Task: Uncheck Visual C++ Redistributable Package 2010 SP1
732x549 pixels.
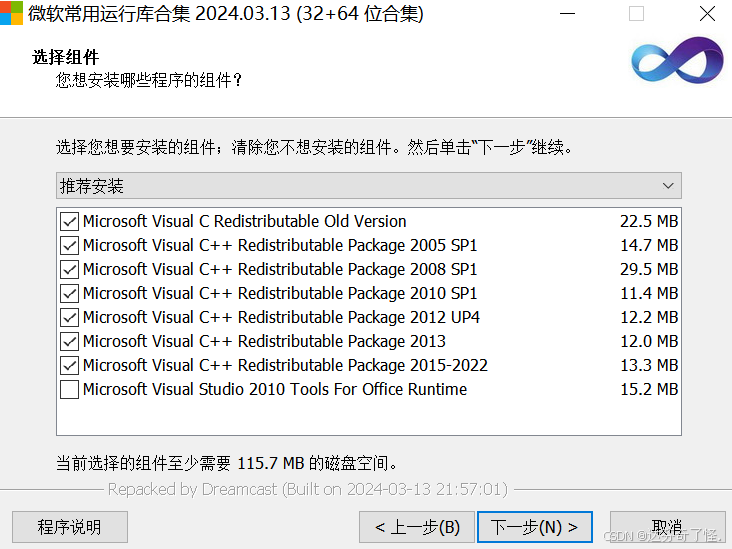Action: point(69,293)
